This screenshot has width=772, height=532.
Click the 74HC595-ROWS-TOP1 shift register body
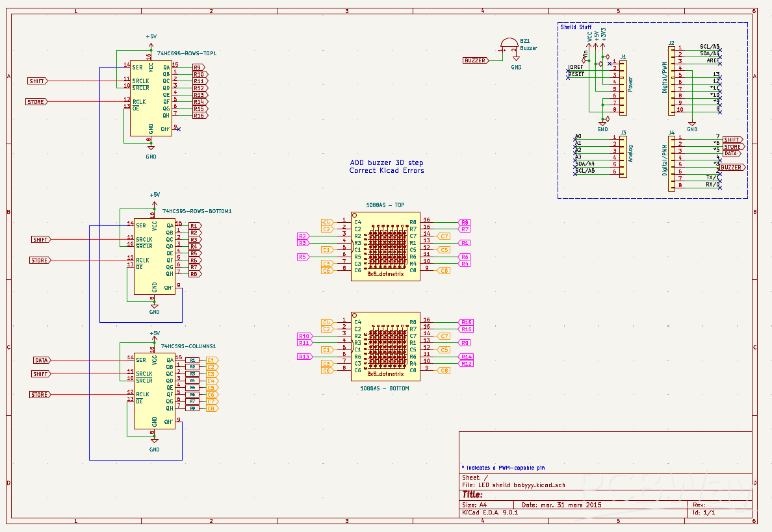149,99
